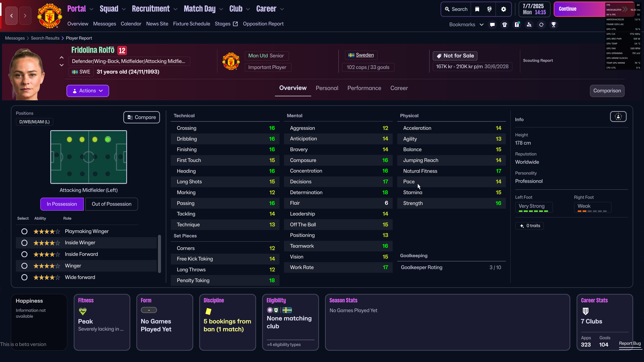Screen dimensions: 644x362
Task: Click the scout player search shortcut icon
Action: pyautogui.click(x=529, y=25)
